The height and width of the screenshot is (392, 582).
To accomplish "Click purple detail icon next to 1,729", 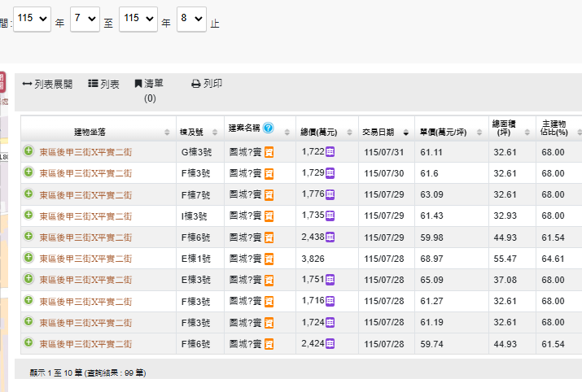I will point(330,172).
